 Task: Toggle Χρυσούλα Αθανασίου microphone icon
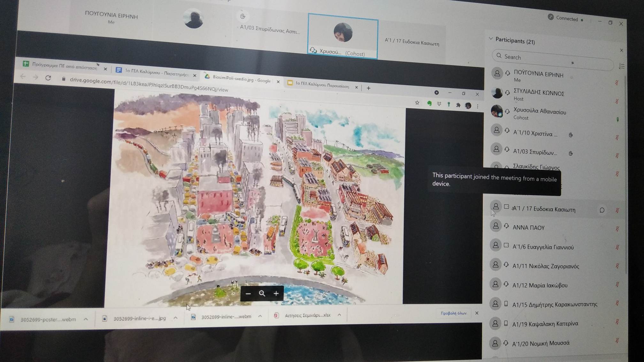pos(617,119)
